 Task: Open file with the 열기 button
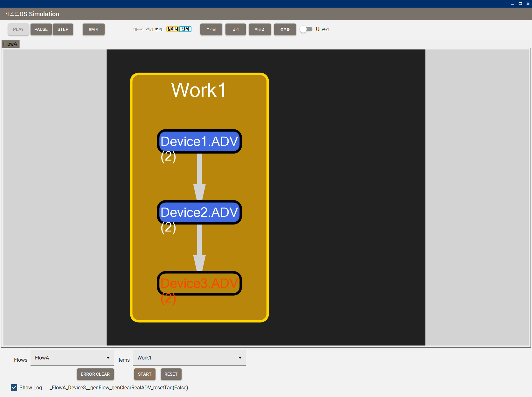coord(235,29)
